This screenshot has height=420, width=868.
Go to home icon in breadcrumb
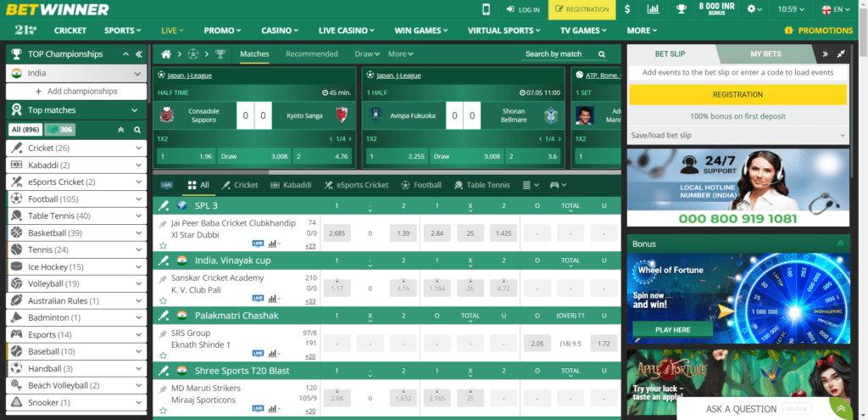[165, 53]
